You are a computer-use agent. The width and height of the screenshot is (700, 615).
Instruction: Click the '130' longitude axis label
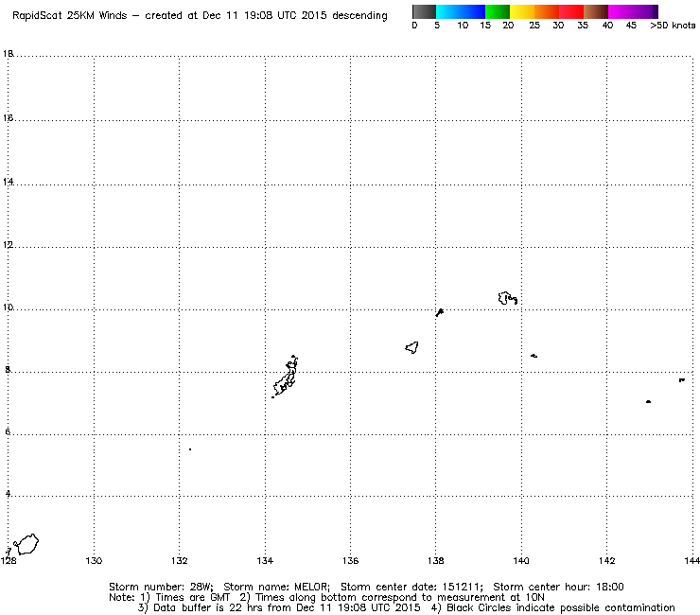coord(94,560)
